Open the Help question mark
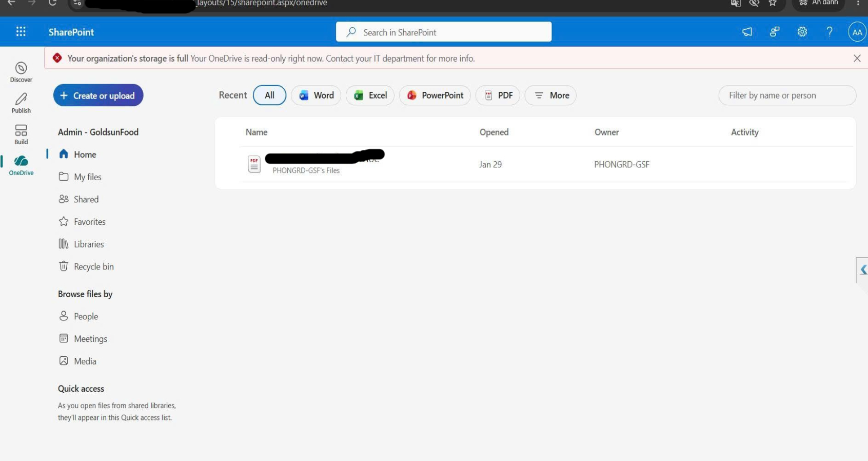 830,32
